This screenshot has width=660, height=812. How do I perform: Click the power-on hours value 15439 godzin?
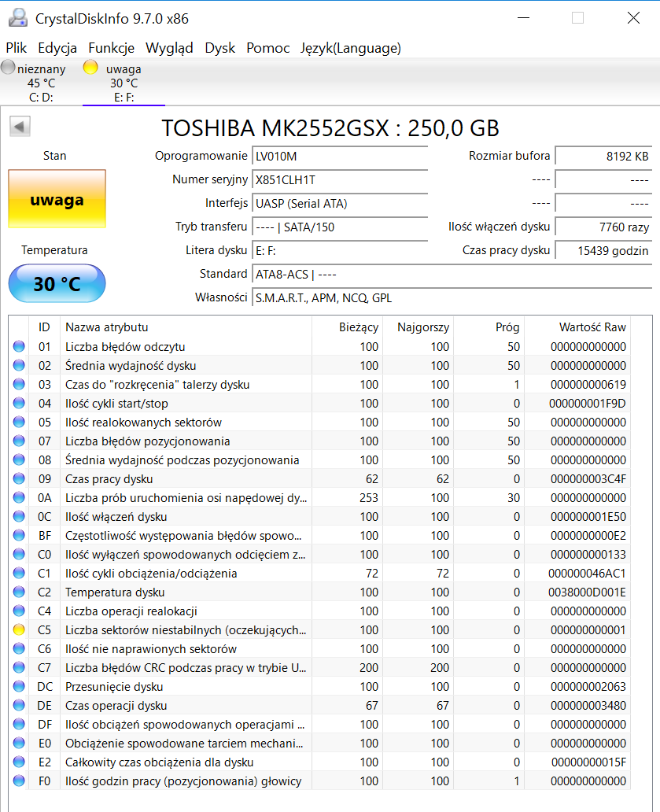pos(603,251)
